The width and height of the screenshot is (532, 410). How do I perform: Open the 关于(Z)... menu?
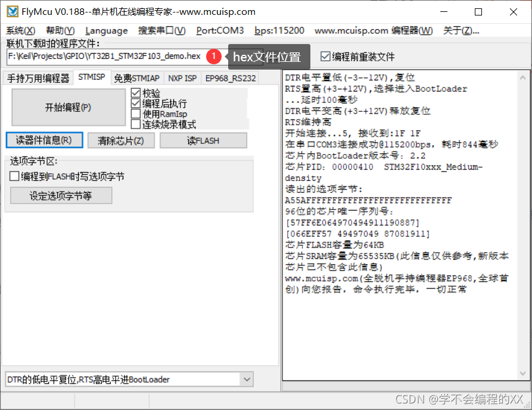[461, 30]
